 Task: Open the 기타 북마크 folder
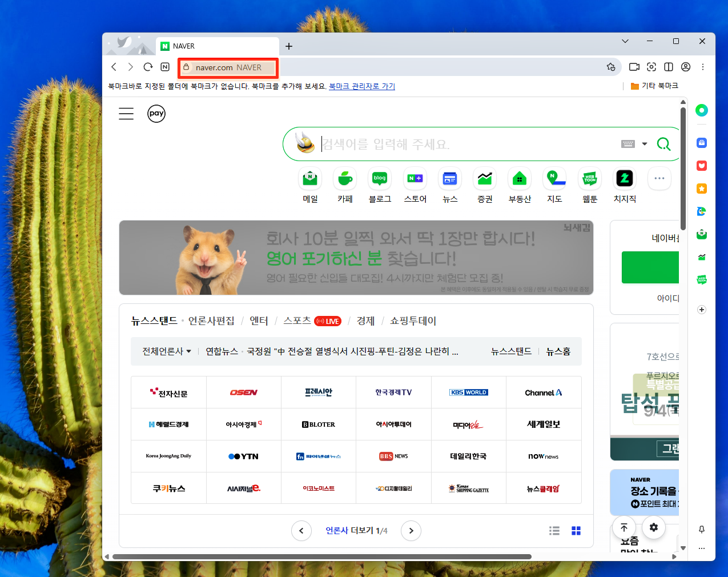(654, 86)
